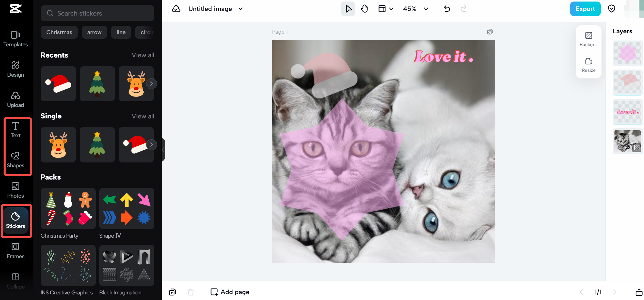This screenshot has height=300, width=644.
Task: Collapse the stickers side panel handle
Action: pos(163,149)
